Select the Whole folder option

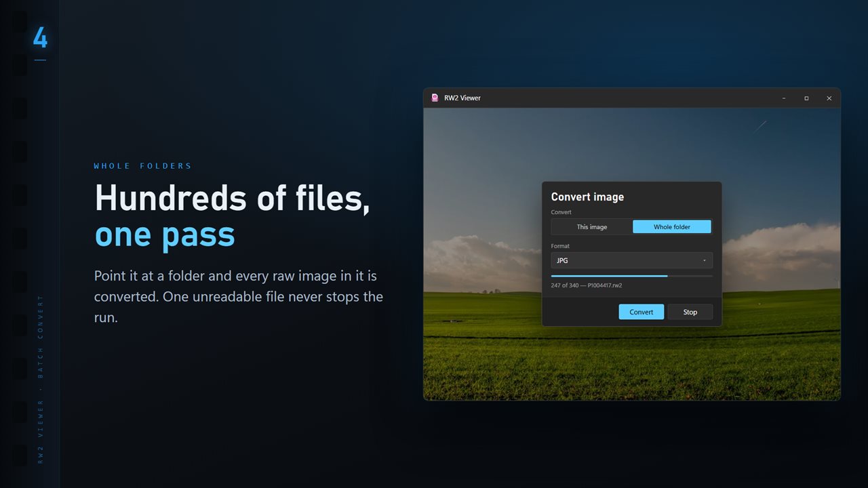[672, 227]
